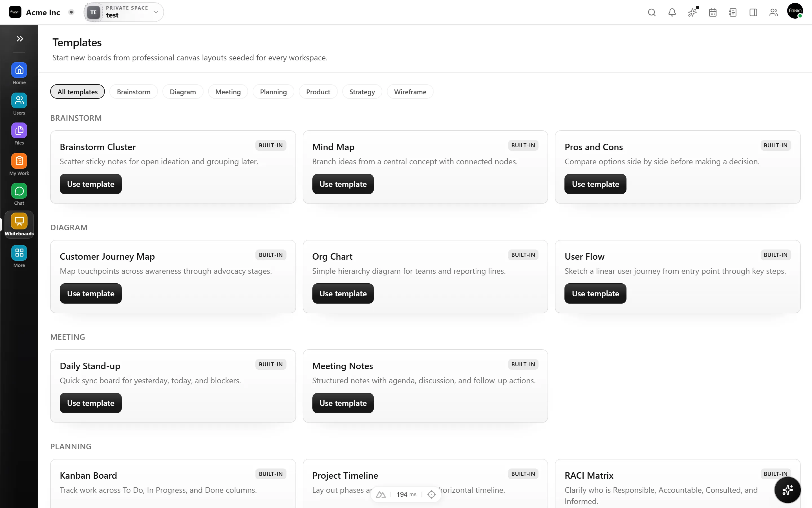Viewport: 812px width, 508px height.
Task: Filter templates by Strategy
Action: pyautogui.click(x=362, y=92)
